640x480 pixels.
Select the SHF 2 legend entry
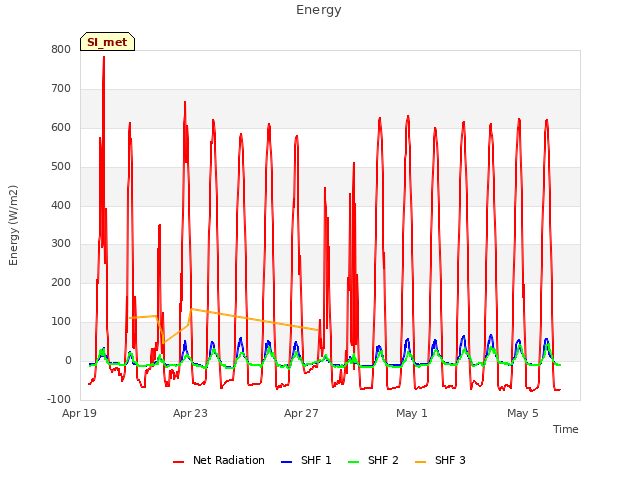pos(373,460)
